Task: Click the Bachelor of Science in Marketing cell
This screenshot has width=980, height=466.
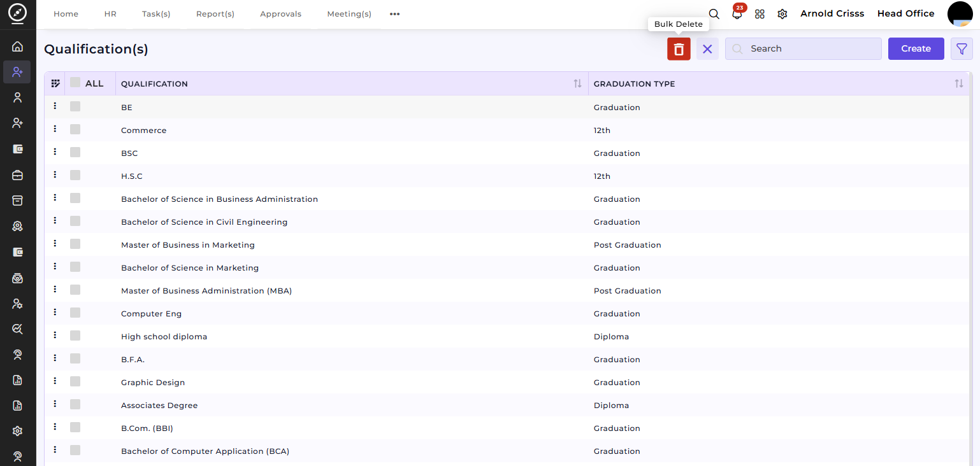Action: point(190,268)
